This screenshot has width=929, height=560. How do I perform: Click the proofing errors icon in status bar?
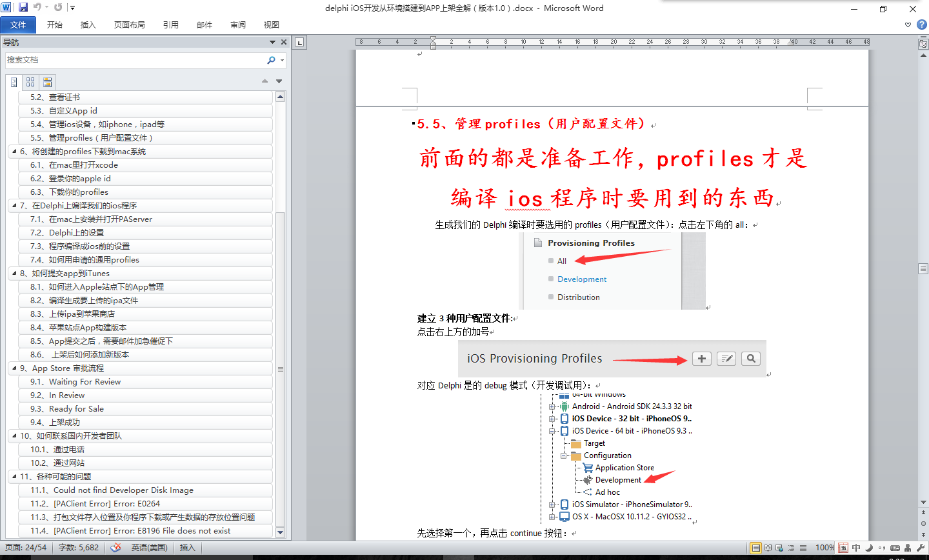(116, 548)
